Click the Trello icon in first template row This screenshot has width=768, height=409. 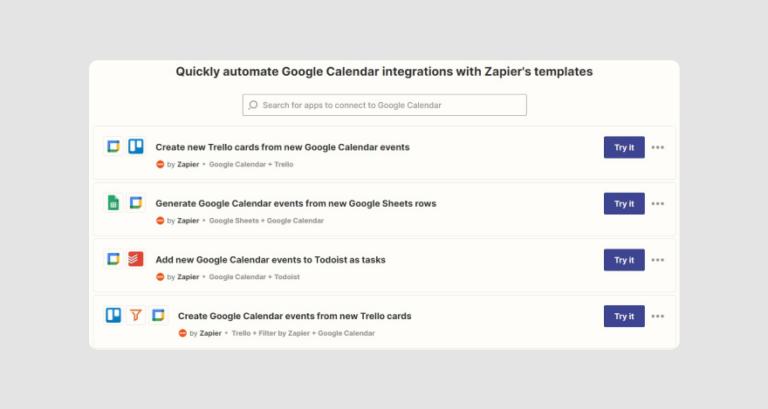click(136, 146)
